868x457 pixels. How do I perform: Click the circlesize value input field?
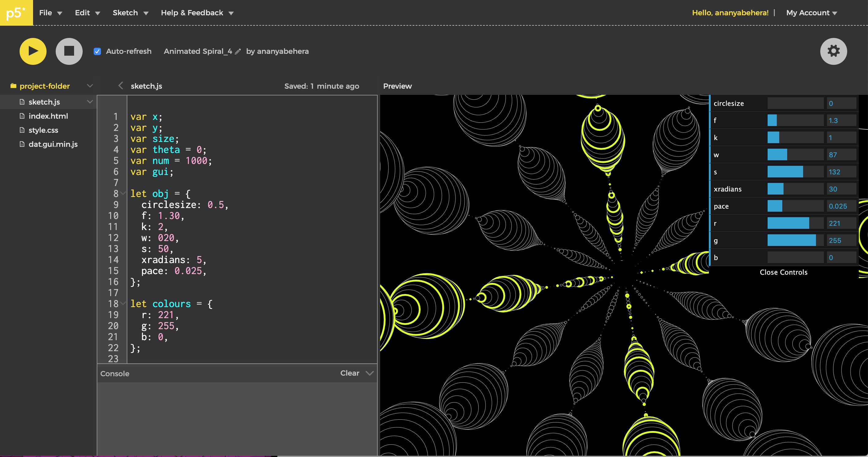tap(841, 103)
